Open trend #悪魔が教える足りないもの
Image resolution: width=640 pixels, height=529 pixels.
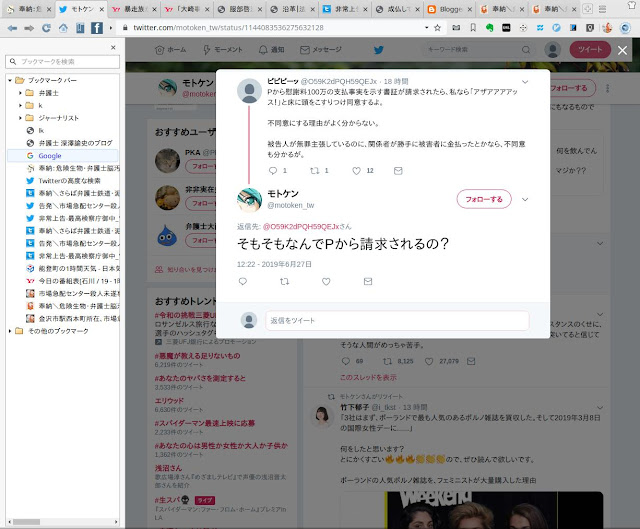coord(197,356)
